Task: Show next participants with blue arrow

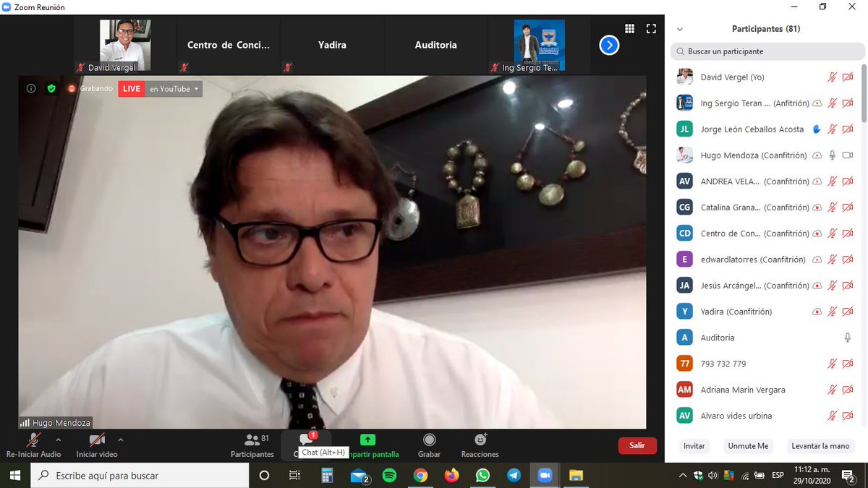Action: [x=609, y=46]
